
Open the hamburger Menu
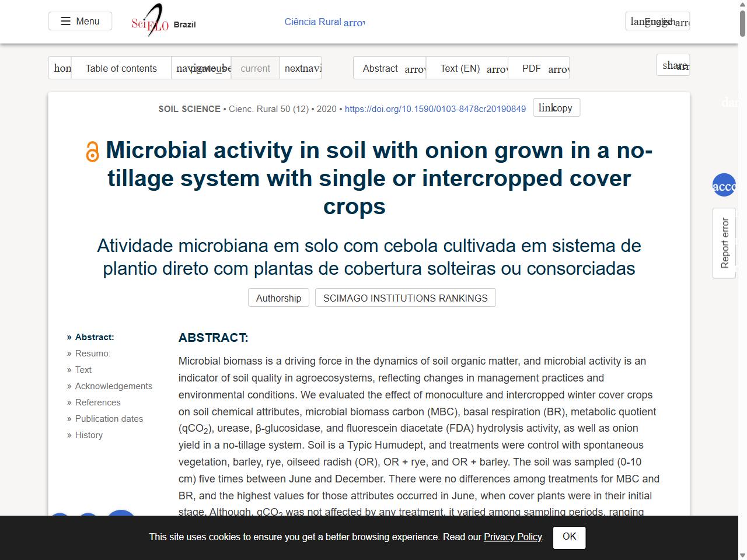click(80, 20)
